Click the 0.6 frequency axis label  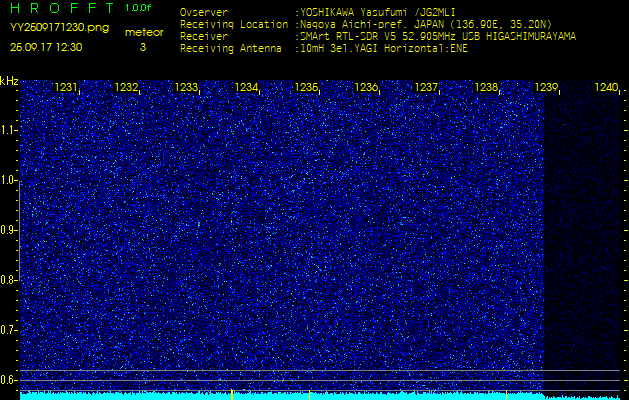click(9, 379)
